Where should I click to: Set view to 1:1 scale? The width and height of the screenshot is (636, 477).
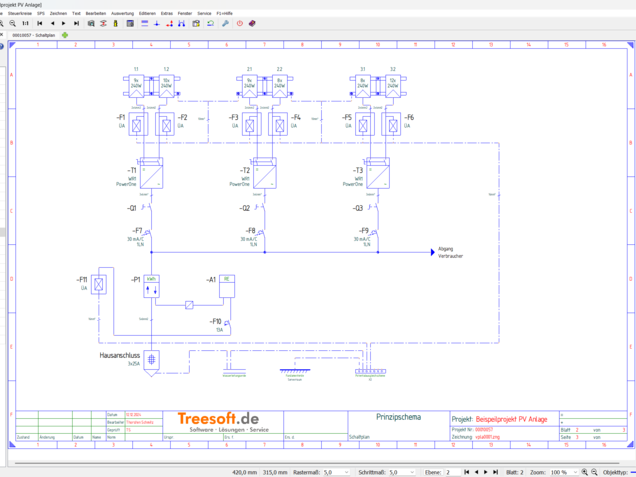pyautogui.click(x=25, y=23)
